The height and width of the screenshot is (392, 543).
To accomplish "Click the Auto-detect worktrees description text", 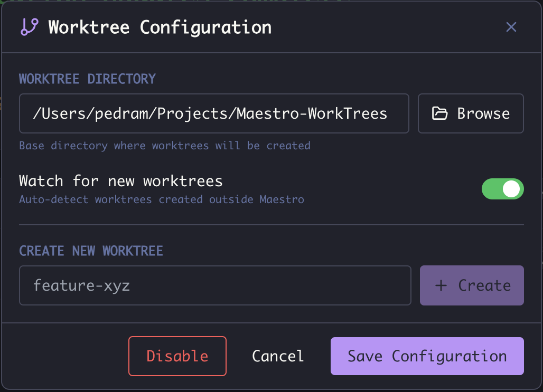I will (161, 199).
